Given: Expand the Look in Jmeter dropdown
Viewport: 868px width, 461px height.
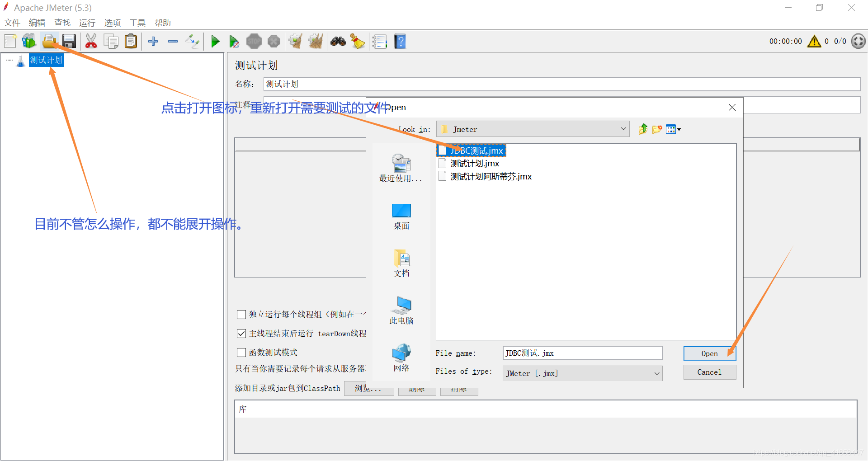Looking at the screenshot, I should pos(533,129).
